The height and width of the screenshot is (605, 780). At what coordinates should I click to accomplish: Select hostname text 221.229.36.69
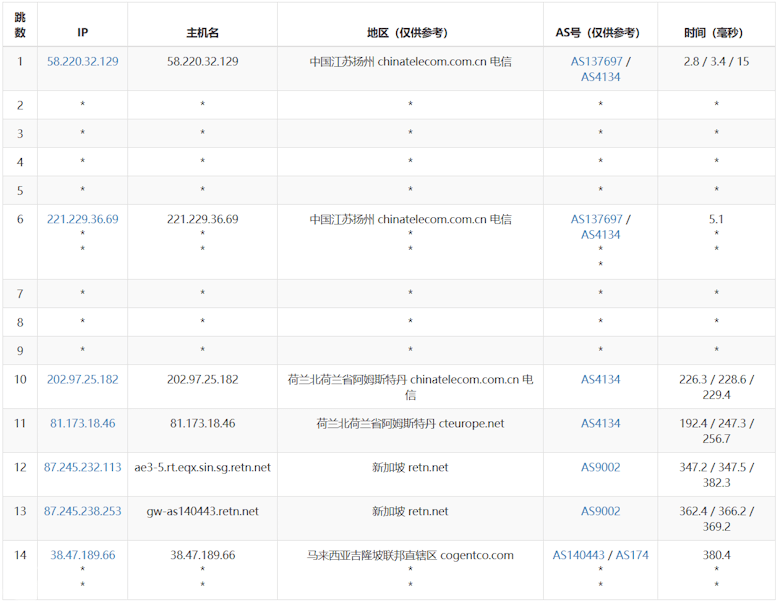click(x=202, y=219)
